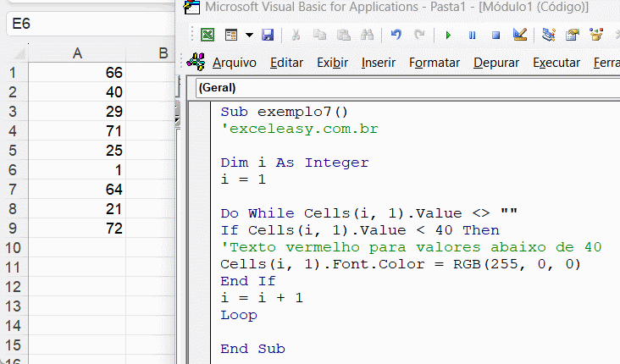Click the Reset (stop) square icon
Screen dimensions: 620x364
[x=496, y=35]
